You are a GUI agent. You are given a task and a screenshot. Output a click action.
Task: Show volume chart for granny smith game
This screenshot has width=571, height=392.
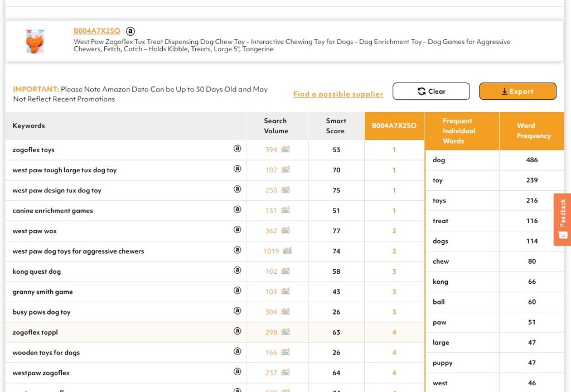point(285,291)
